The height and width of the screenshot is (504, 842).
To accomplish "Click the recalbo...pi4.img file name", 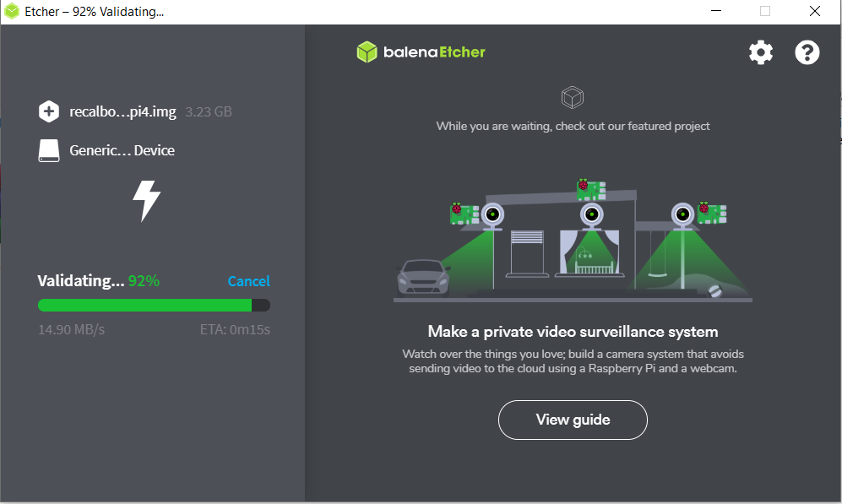I will (123, 111).
